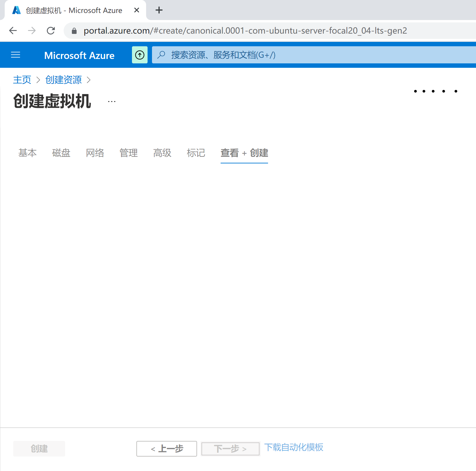Select the 管理 tab
476x471 pixels.
128,153
